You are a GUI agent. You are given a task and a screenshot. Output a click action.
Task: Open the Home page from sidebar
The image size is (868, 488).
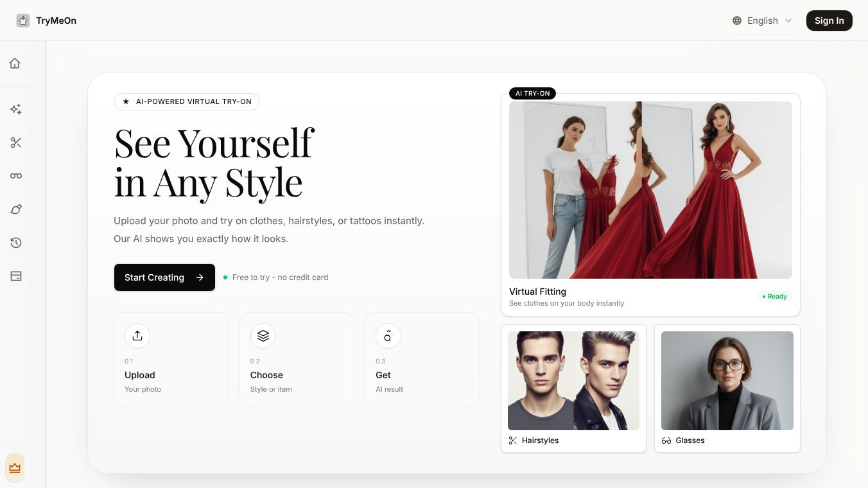coord(15,63)
